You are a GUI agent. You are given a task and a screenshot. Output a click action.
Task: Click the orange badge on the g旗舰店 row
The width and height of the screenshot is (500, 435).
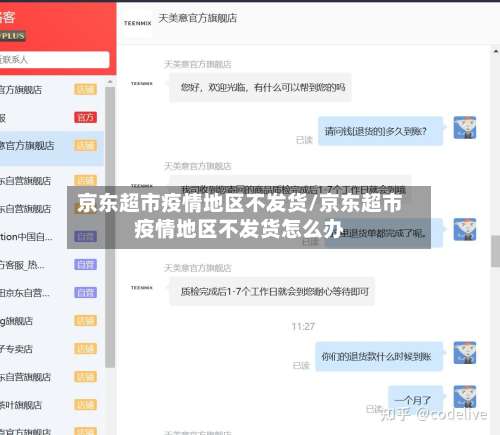click(85, 321)
